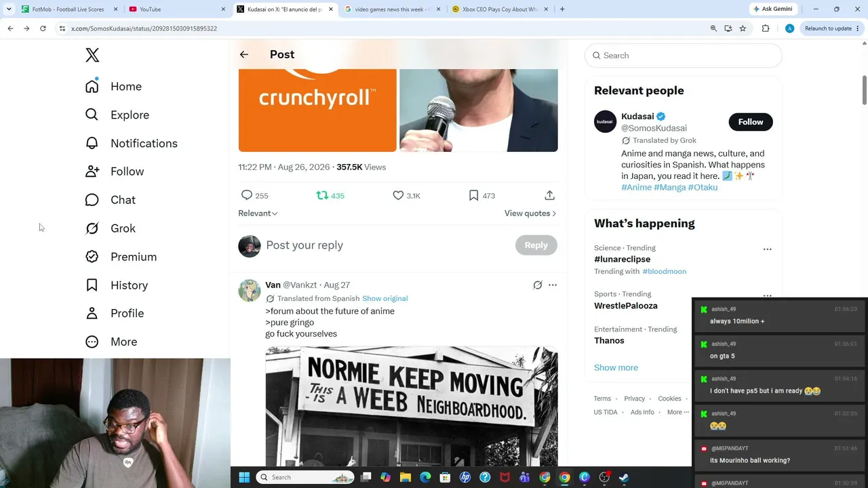Expand the footer More links menu
Screen dimensions: 868x488
pos(677,412)
